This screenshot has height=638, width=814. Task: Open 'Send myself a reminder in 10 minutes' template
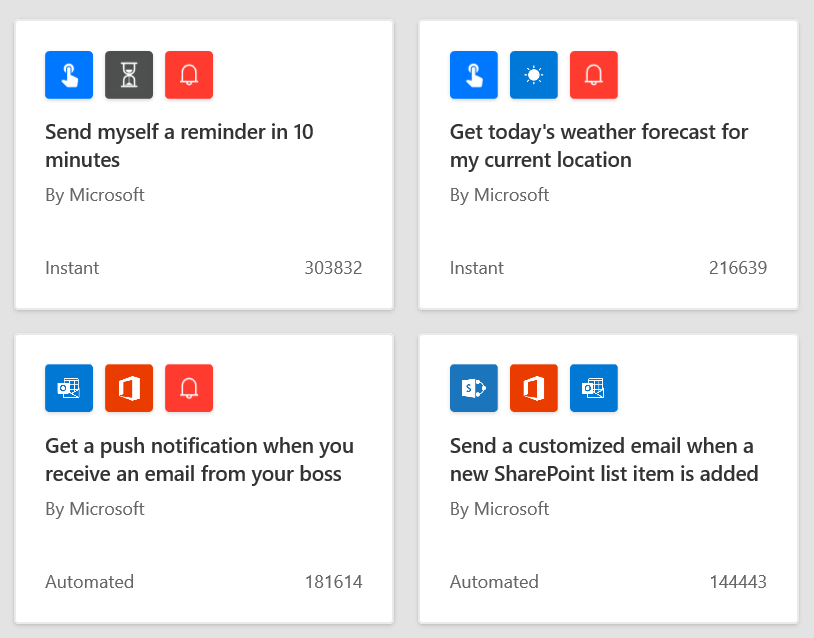pos(179,146)
